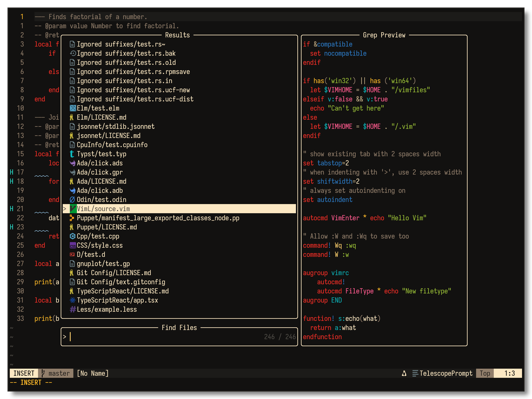
Task: Click the Elm icon next to Elm/test.elm
Action: 73,108
